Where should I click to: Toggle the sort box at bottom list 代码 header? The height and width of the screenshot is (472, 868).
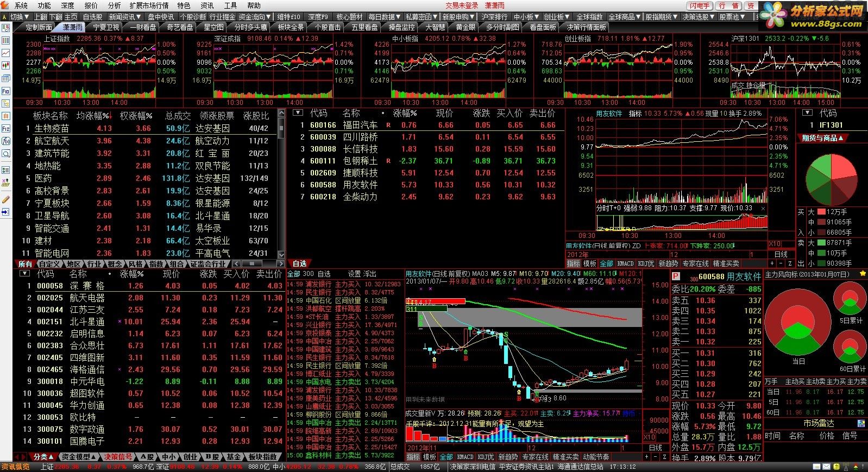pos(25,273)
